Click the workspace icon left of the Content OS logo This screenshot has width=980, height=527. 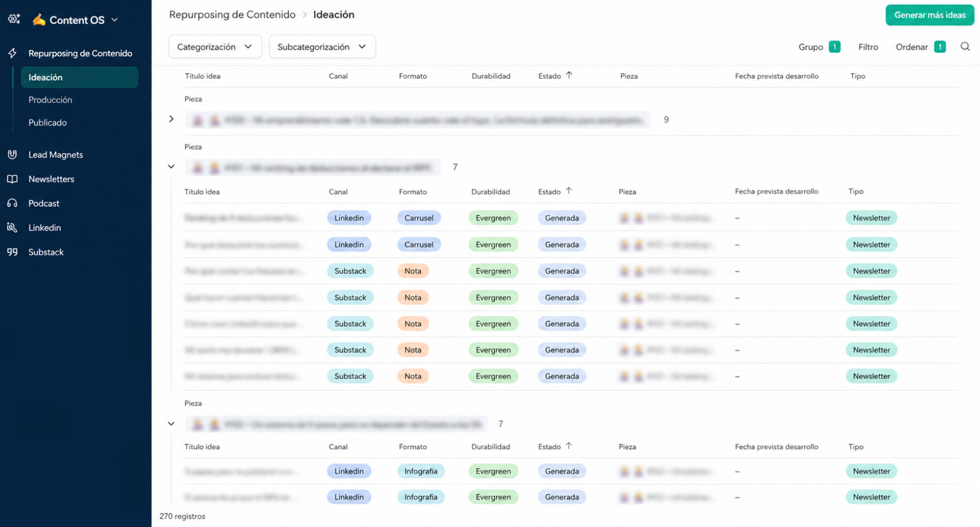[14, 19]
